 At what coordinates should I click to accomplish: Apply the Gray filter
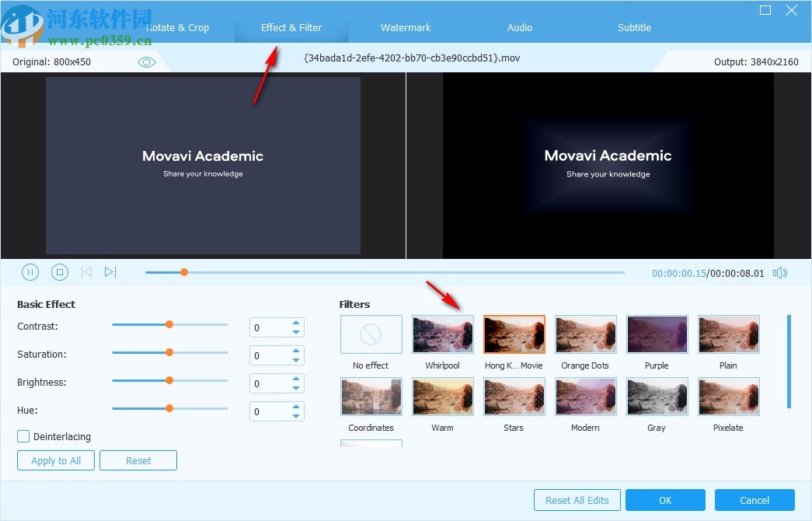(x=657, y=397)
